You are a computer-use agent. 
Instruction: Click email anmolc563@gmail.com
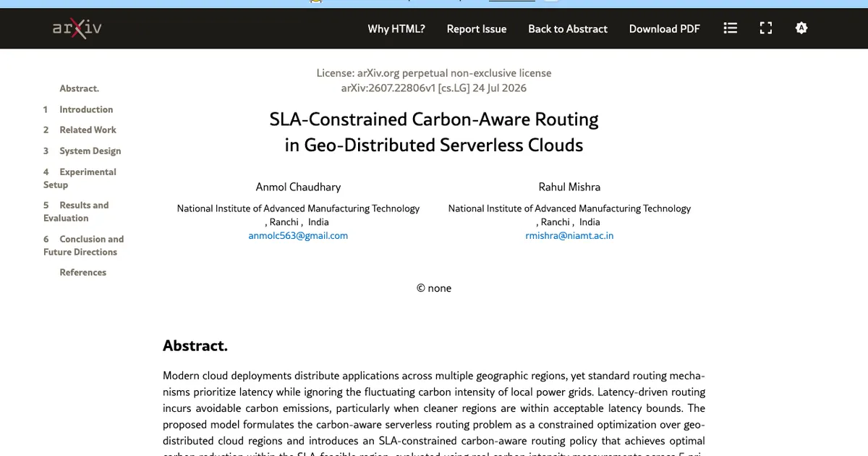pos(298,236)
